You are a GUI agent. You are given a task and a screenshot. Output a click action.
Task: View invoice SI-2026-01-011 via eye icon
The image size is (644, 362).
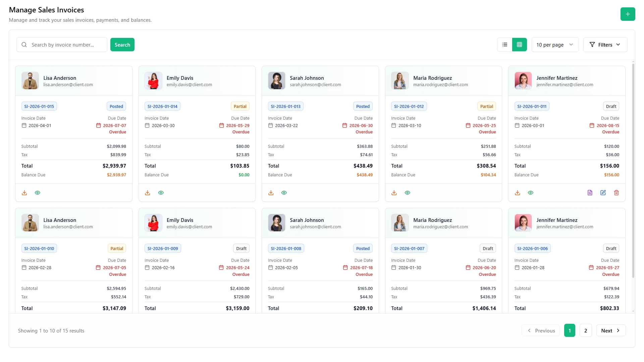tap(531, 193)
